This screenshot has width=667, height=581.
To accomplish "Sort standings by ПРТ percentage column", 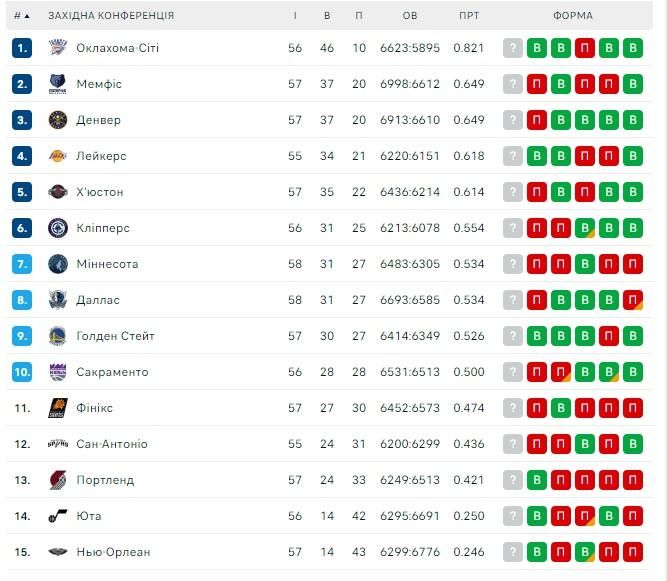I will point(468,16).
